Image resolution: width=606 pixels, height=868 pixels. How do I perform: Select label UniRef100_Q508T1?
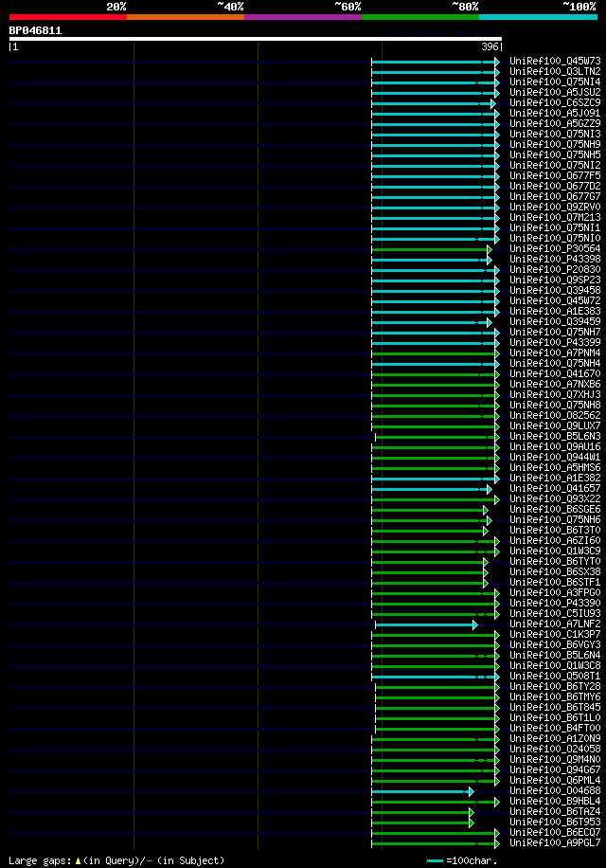click(555, 677)
